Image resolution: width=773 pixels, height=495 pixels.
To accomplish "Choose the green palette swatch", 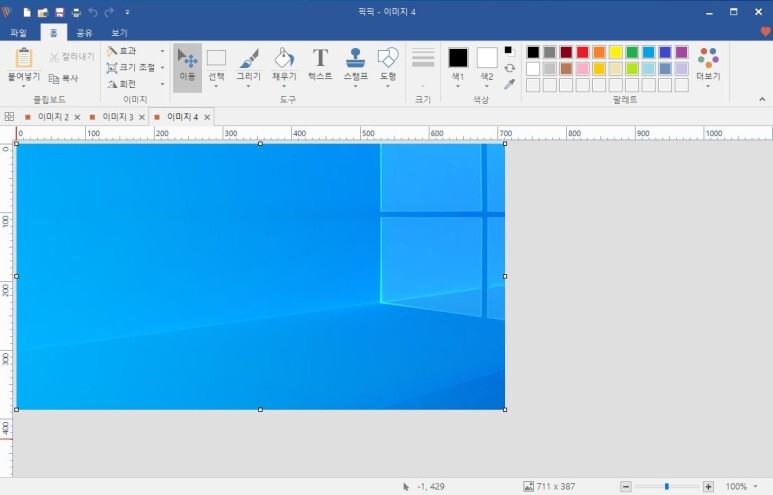I will pos(632,52).
